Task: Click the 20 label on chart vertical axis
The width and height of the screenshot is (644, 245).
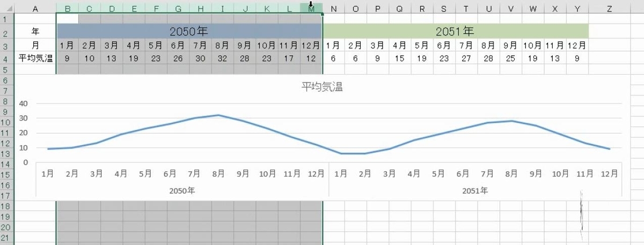Action: point(24,133)
